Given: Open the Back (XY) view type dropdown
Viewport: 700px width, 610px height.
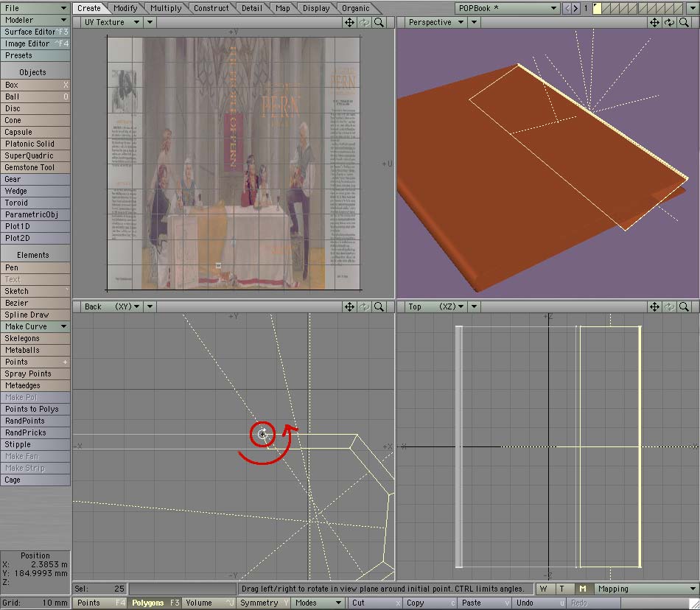Looking at the screenshot, I should [x=111, y=306].
